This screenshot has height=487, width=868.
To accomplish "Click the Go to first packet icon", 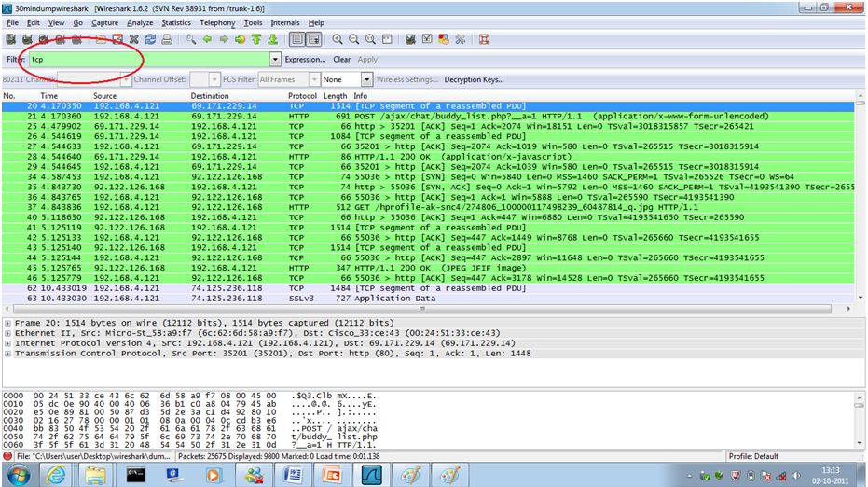I will [255, 40].
